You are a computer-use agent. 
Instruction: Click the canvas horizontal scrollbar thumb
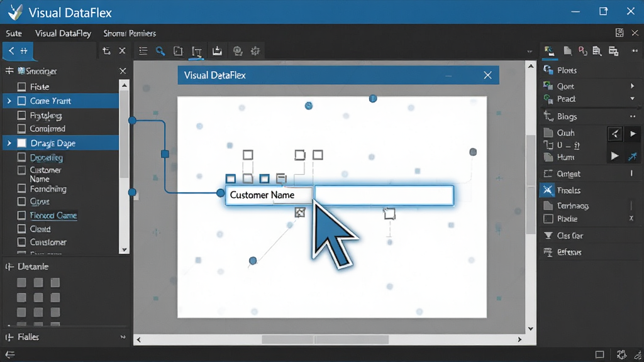(x=325, y=340)
